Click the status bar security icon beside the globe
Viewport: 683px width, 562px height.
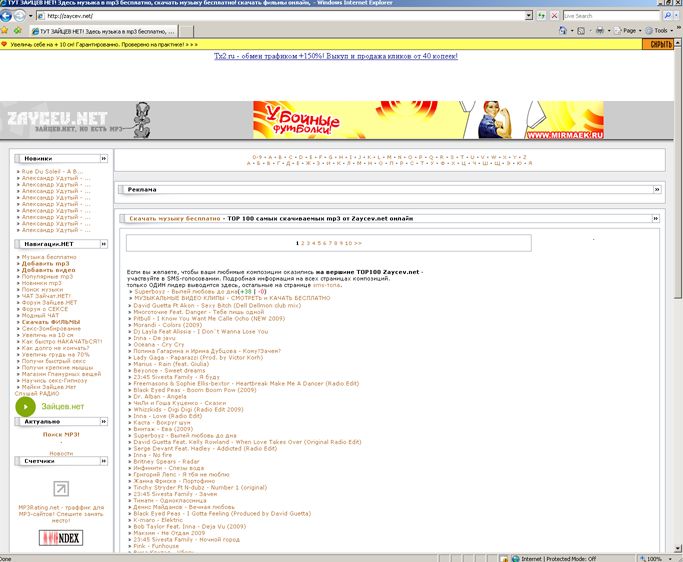click(x=504, y=559)
